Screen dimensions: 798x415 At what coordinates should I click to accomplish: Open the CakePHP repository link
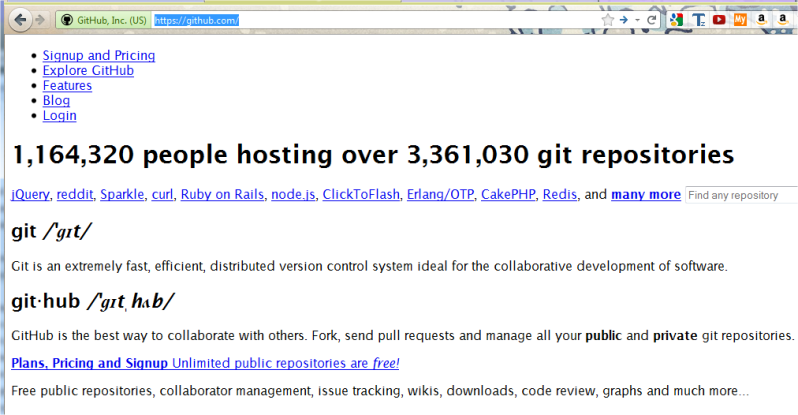tap(508, 195)
